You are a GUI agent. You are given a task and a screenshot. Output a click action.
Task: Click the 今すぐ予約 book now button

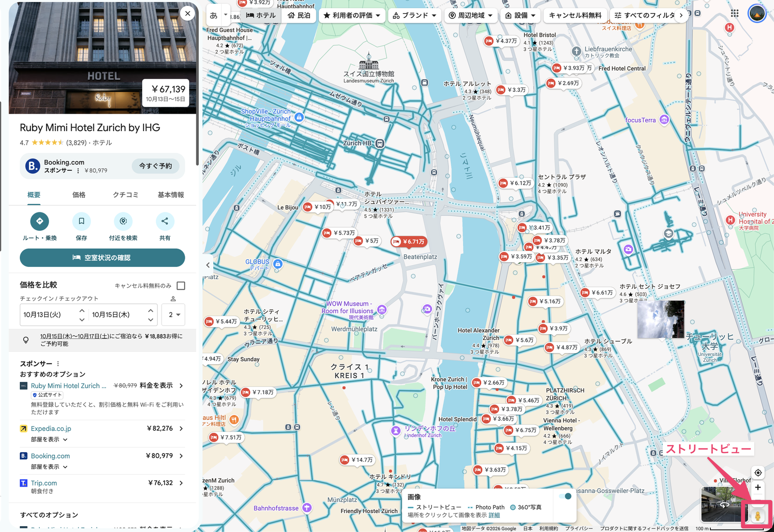tap(155, 166)
